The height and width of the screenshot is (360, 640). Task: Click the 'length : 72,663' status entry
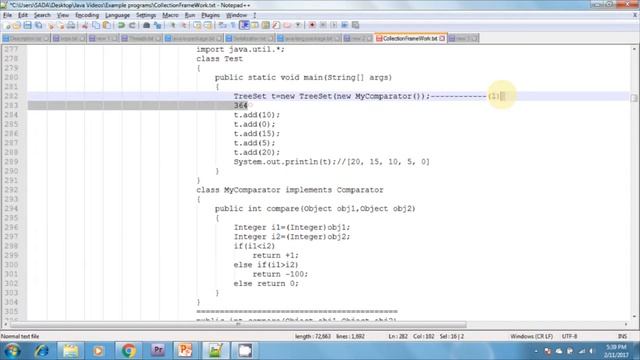coord(313,336)
